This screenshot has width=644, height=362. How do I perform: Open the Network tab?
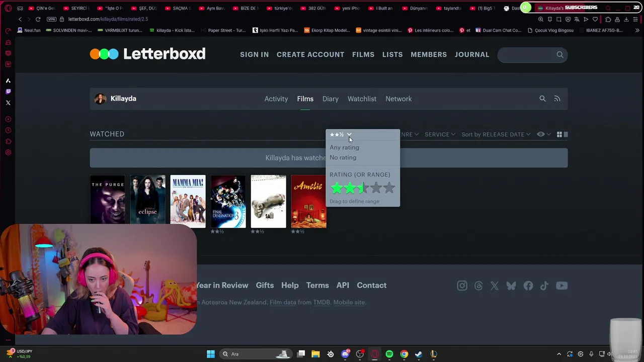pos(398,99)
